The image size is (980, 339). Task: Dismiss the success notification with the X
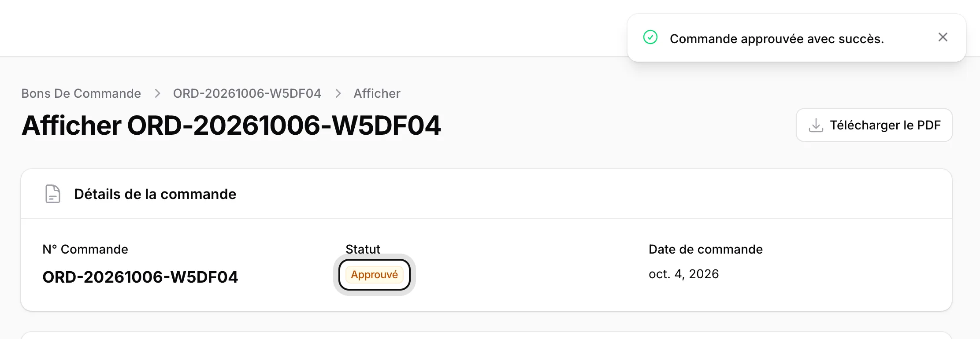943,37
